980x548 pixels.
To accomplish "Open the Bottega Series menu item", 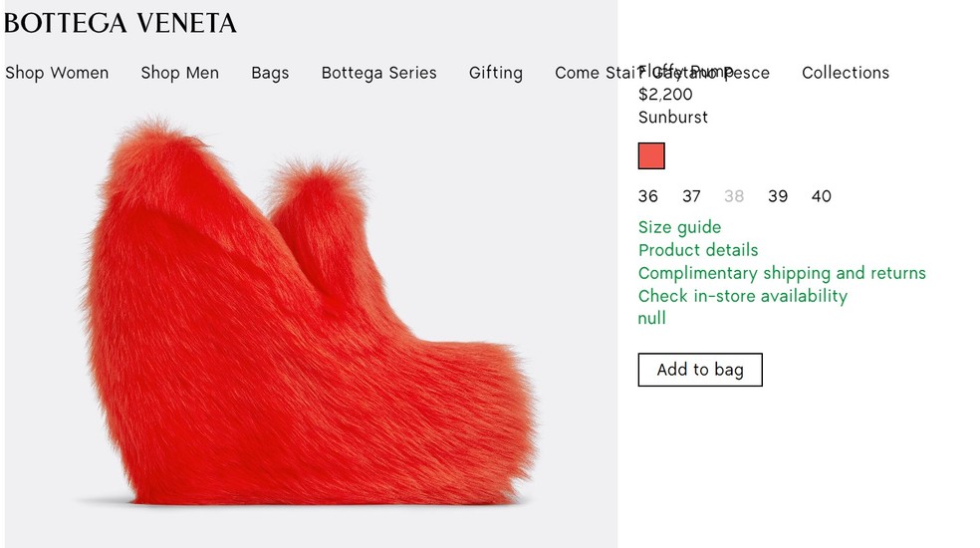I will point(378,73).
